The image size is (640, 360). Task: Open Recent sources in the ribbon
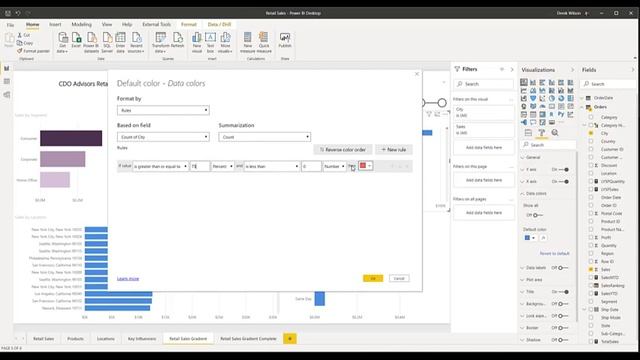pos(136,42)
